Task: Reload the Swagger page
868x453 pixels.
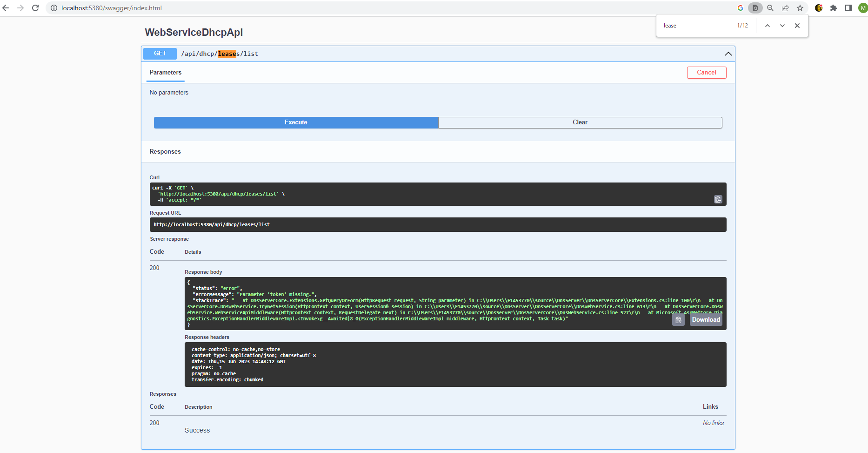Action: pos(35,8)
